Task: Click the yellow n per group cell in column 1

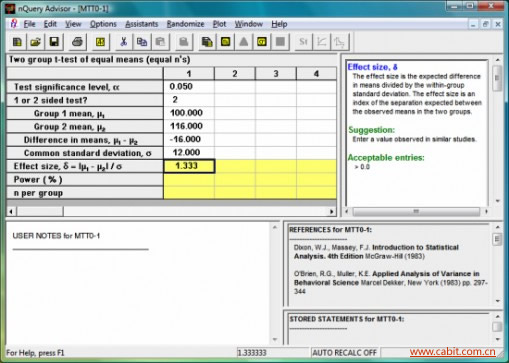Action: pos(189,193)
